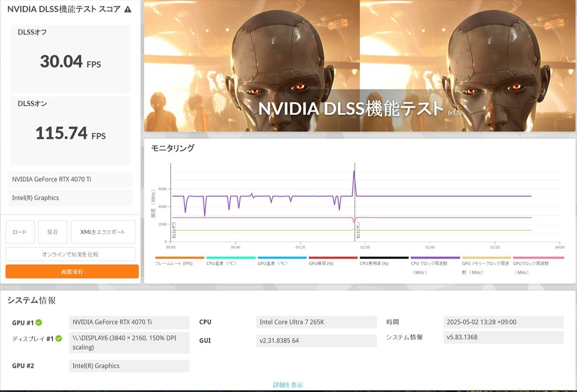Image resolution: width=577 pixels, height=392 pixels.
Task: Click the モニタリング section heading
Action: pos(173,148)
